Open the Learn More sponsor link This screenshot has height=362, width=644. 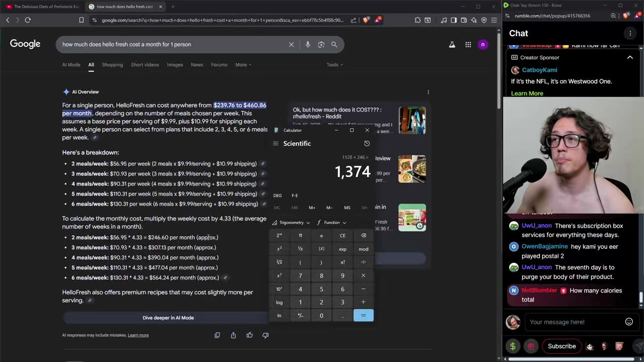[527, 94]
